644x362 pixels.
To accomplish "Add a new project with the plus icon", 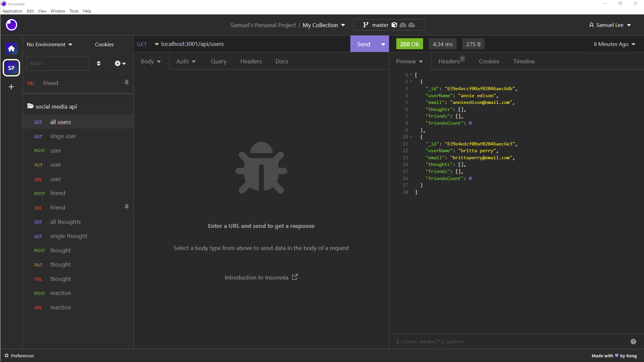I will [11, 87].
